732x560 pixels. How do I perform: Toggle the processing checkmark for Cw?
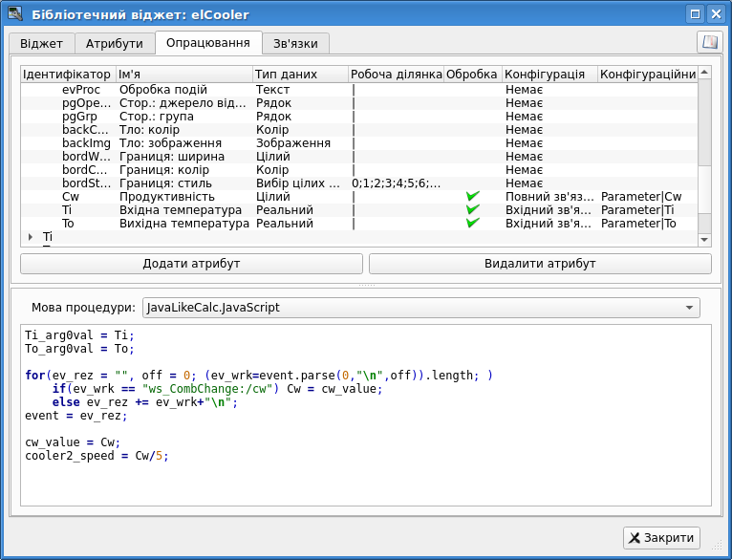pyautogui.click(x=472, y=196)
